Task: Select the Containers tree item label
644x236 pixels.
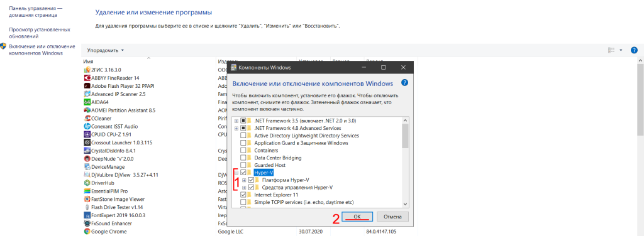Action: click(x=266, y=151)
